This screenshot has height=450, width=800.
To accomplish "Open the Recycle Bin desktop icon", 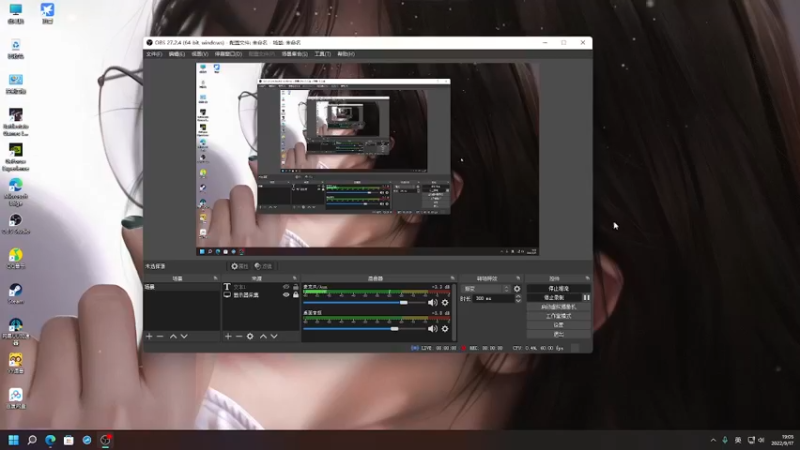I will [x=16, y=49].
